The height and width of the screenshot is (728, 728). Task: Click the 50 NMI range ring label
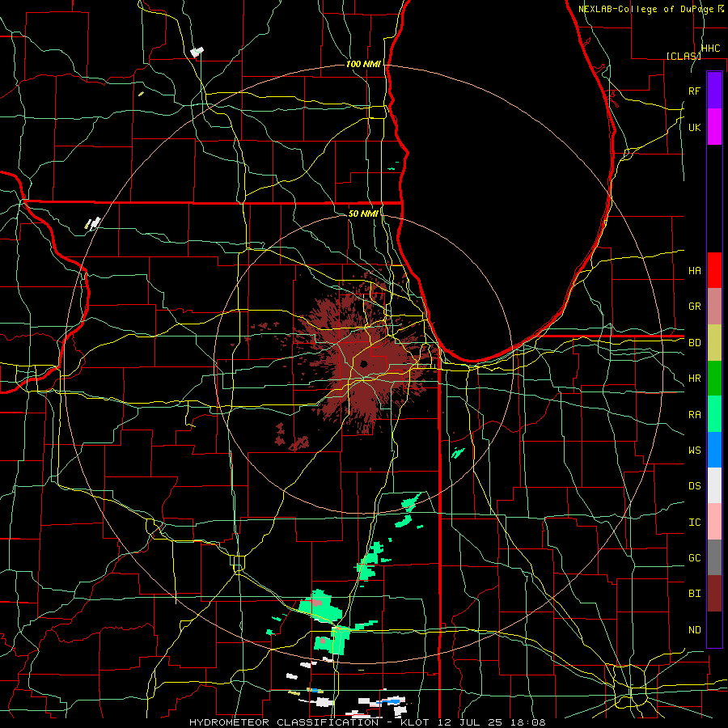pos(363,214)
